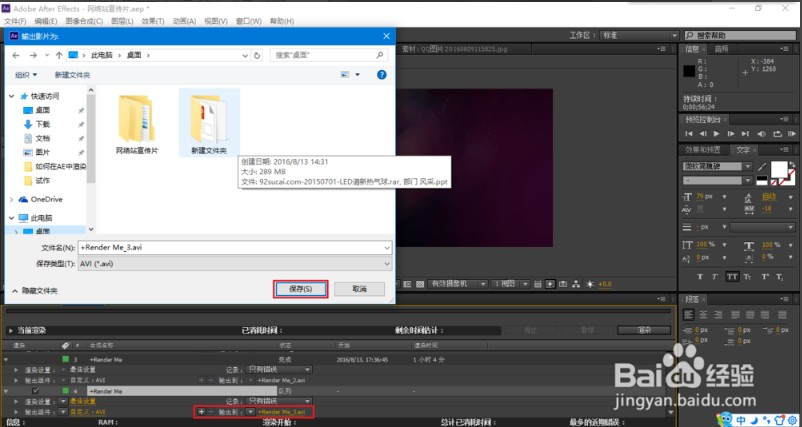The image size is (802, 427).
Task: Click the faux bold text style icon
Action: coord(701,276)
